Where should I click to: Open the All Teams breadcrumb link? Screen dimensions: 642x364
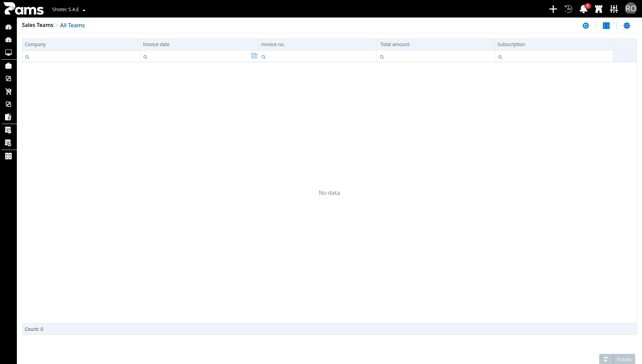[x=72, y=25]
